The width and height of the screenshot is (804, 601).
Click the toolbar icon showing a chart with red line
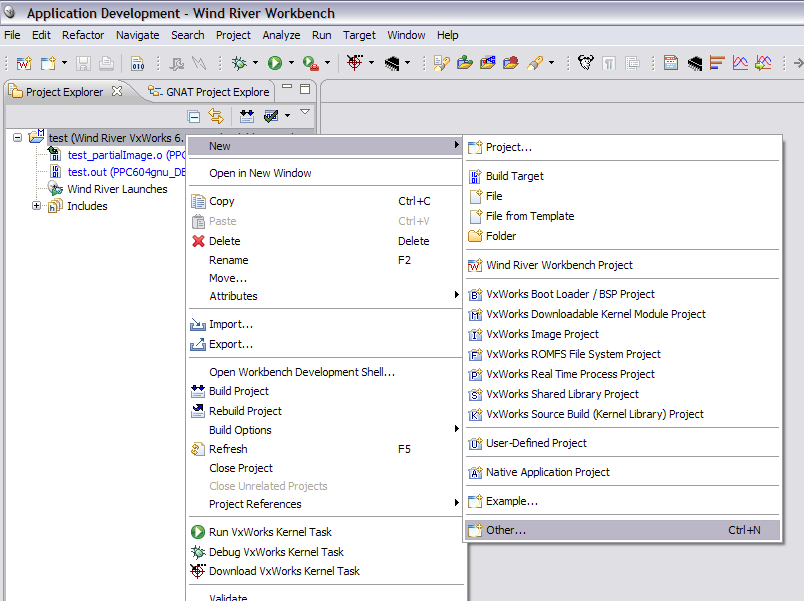click(x=740, y=63)
